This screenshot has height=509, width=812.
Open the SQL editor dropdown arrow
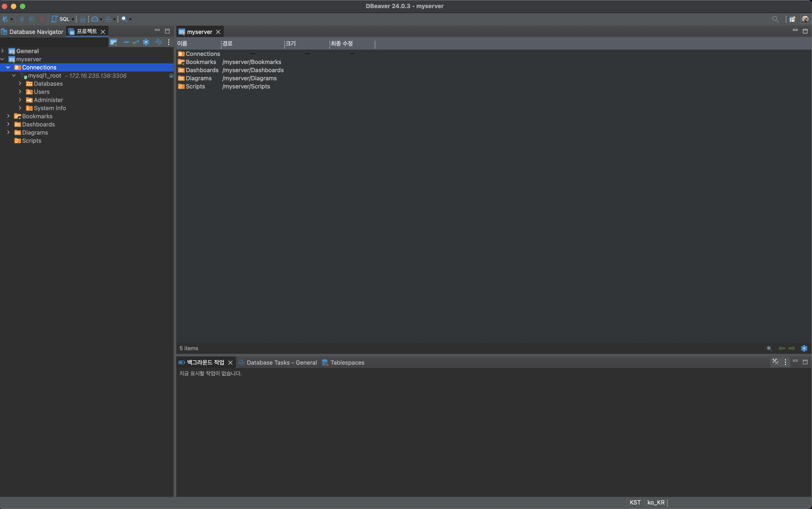click(73, 19)
